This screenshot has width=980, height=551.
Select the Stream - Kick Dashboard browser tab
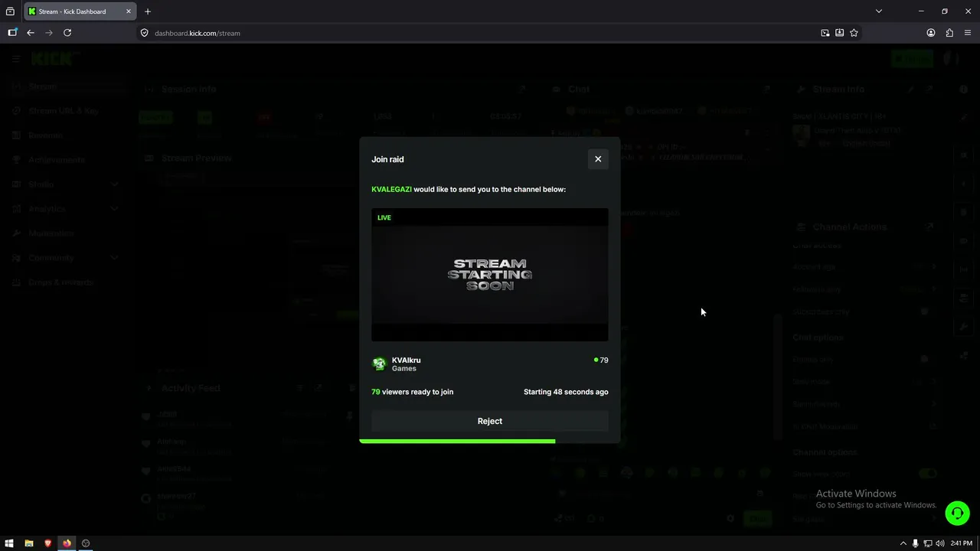click(80, 11)
